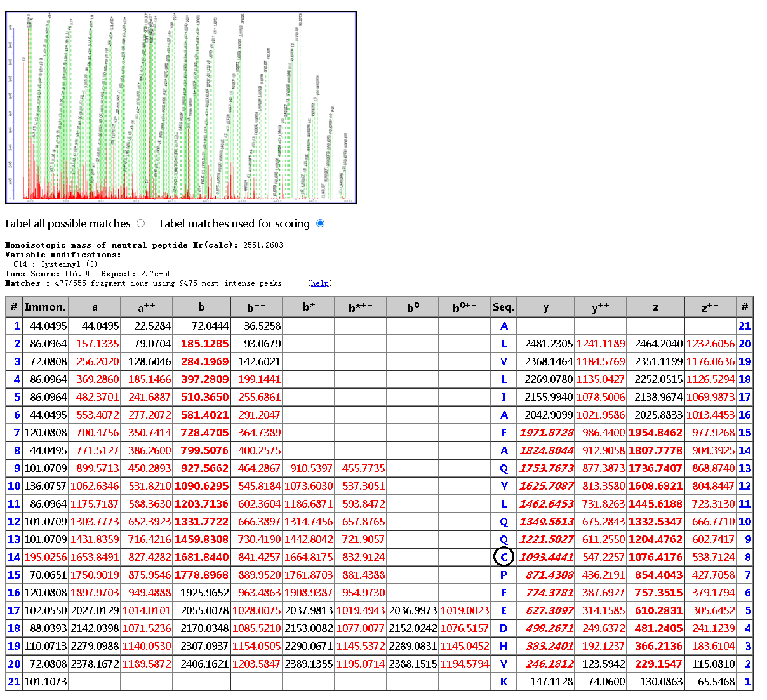Select 'Label all possible matches' radio button

140,224
